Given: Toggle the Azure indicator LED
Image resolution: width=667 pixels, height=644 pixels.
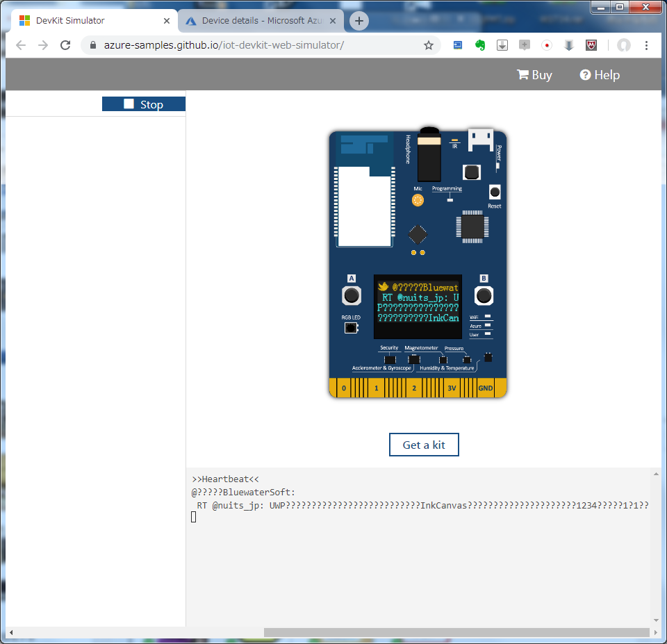Looking at the screenshot, I should pos(487,325).
